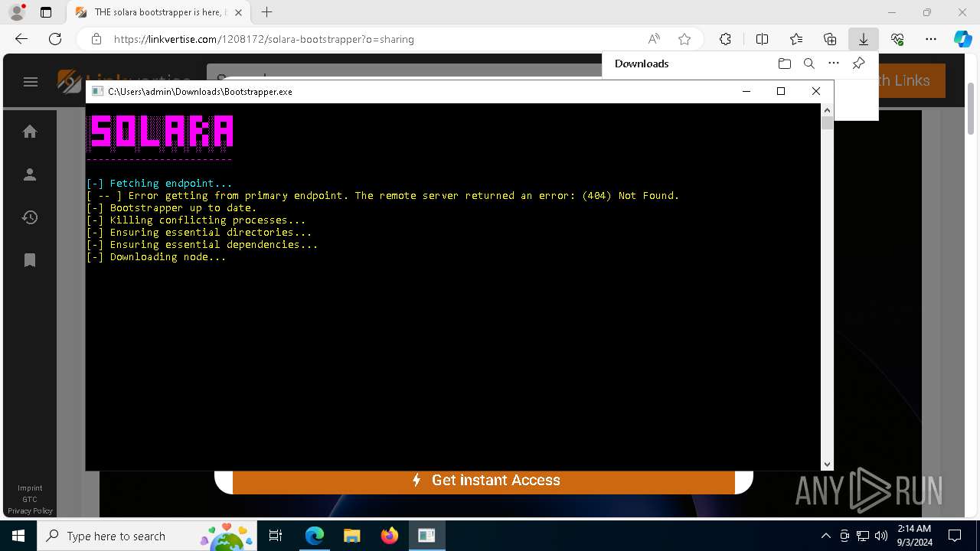Search downloads in the Downloads panel
Viewport: 980px width, 551px height.
click(808, 64)
